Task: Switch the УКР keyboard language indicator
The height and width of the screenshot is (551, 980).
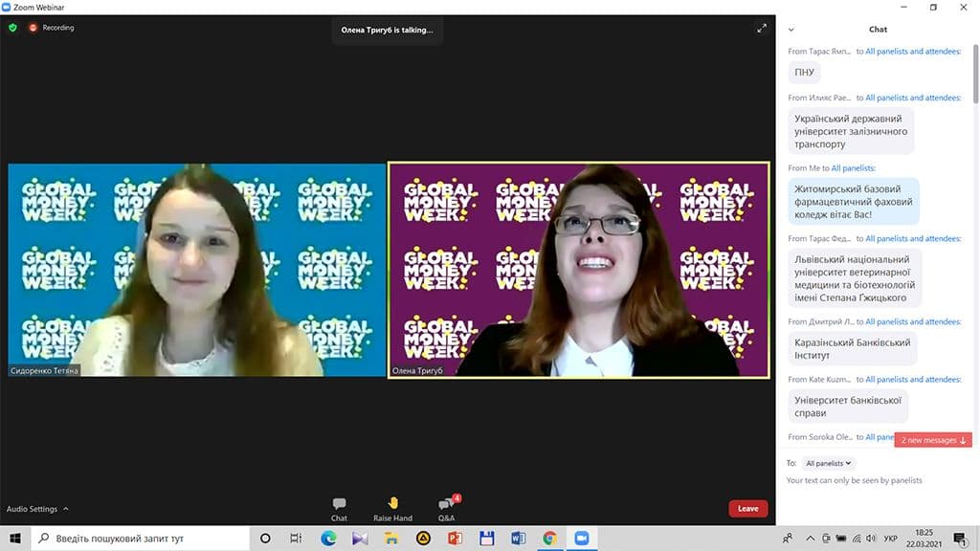Action: (891, 538)
